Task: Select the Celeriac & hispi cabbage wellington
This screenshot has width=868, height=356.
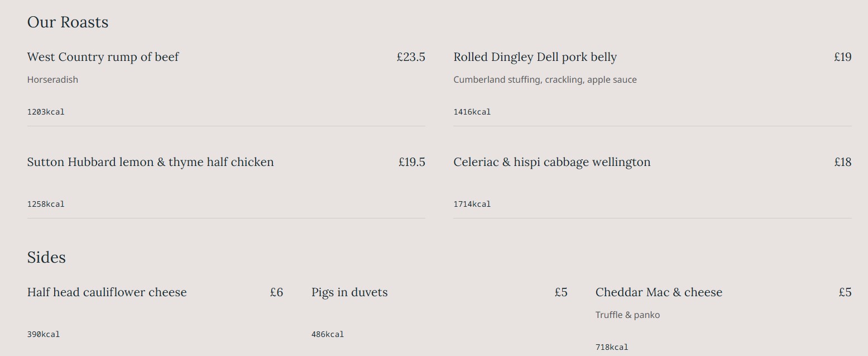Action: tap(552, 162)
